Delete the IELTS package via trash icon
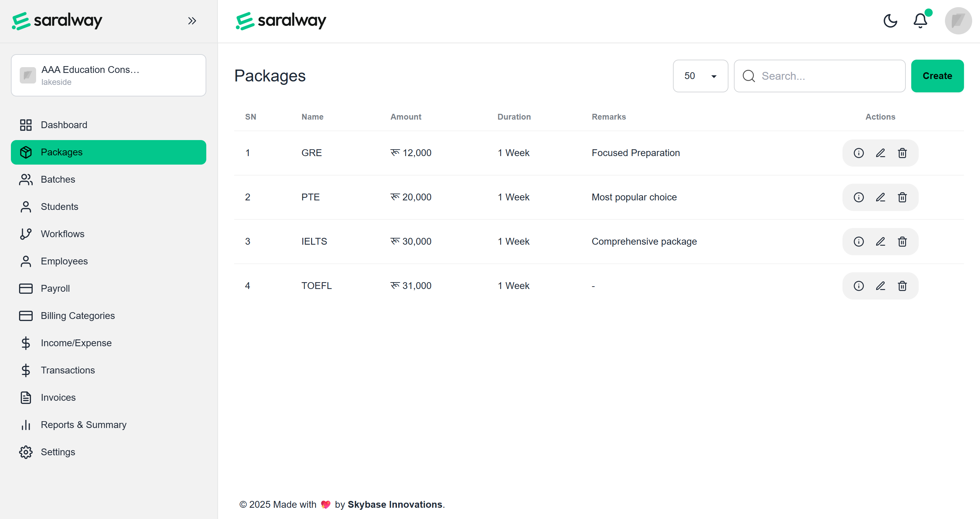The image size is (980, 519). pos(902,242)
